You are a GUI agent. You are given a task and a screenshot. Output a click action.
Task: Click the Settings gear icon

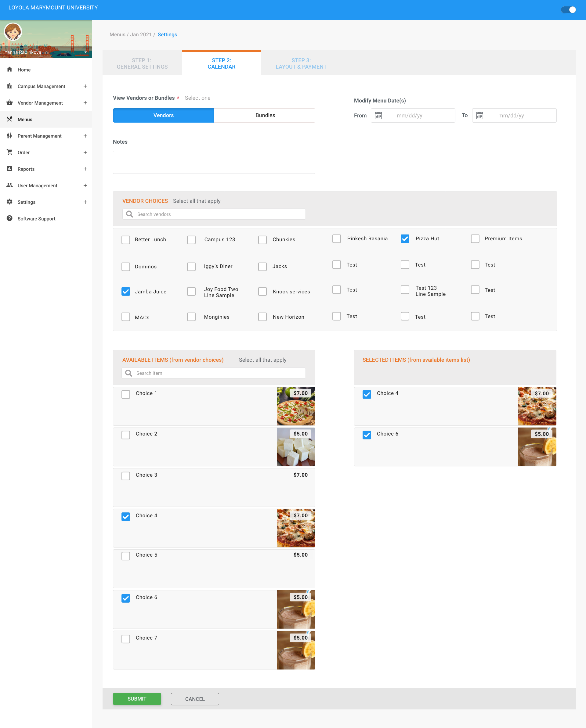point(9,202)
